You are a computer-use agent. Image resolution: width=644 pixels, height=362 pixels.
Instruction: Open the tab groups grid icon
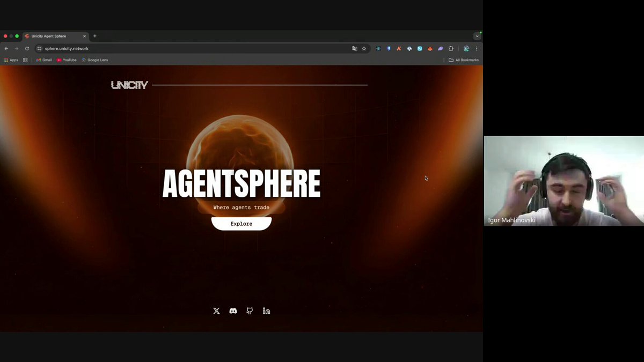(x=25, y=60)
